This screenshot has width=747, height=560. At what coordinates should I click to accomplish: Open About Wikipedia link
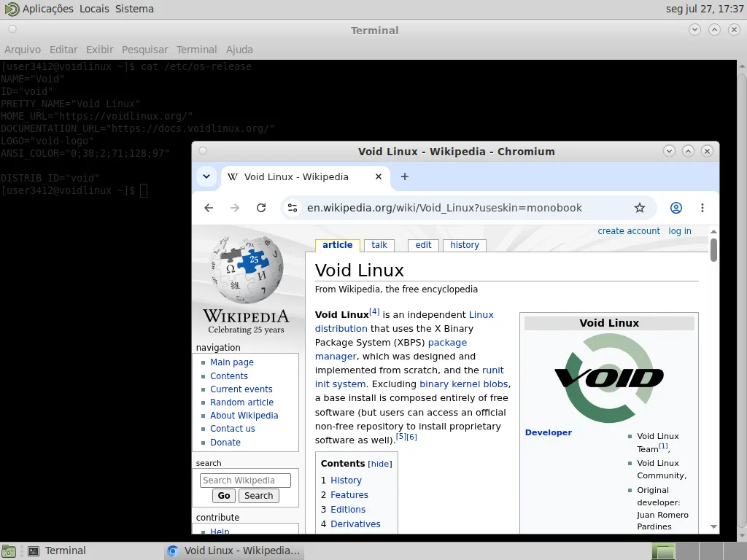pyautogui.click(x=244, y=415)
